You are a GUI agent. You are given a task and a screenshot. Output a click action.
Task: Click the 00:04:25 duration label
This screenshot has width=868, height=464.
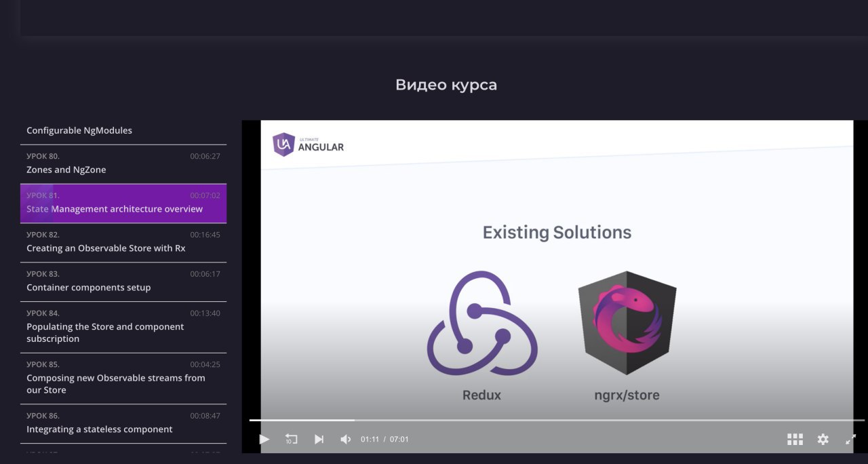[205, 364]
